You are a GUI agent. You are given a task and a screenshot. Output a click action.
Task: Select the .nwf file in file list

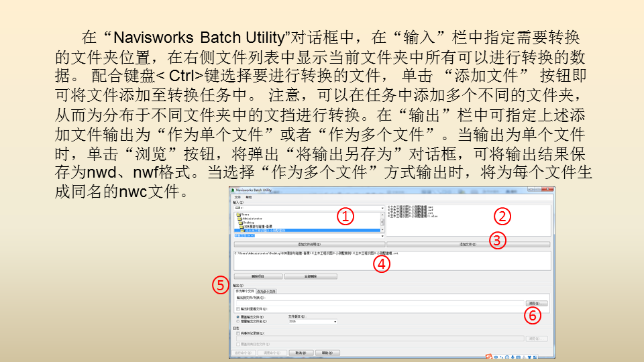coord(411,210)
